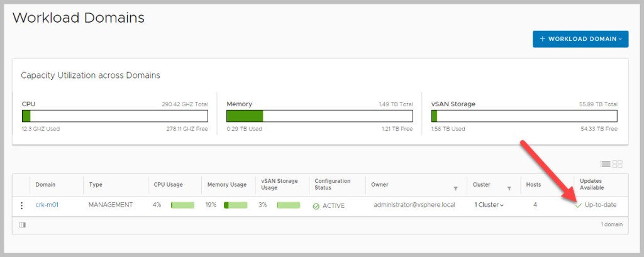Sort by the Domain column header
The height and width of the screenshot is (257, 644).
(x=45, y=185)
